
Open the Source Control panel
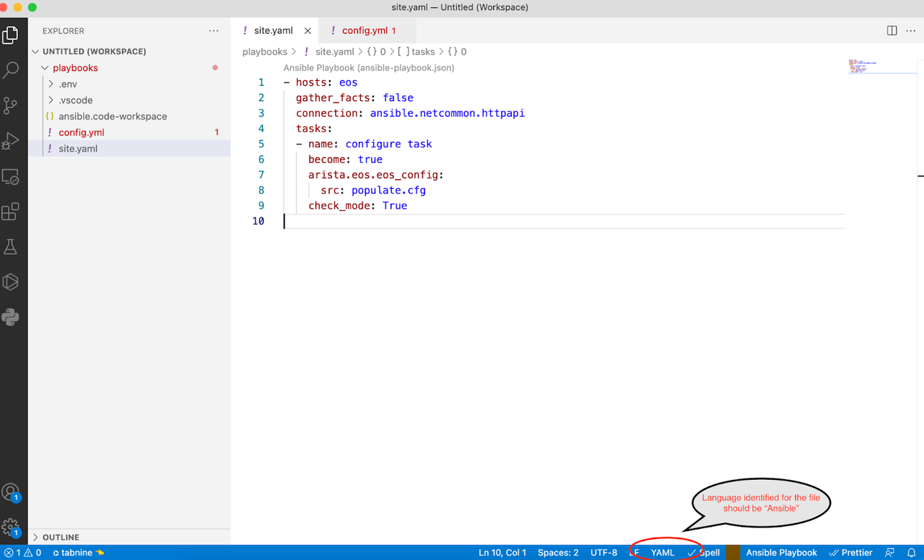coord(13,105)
